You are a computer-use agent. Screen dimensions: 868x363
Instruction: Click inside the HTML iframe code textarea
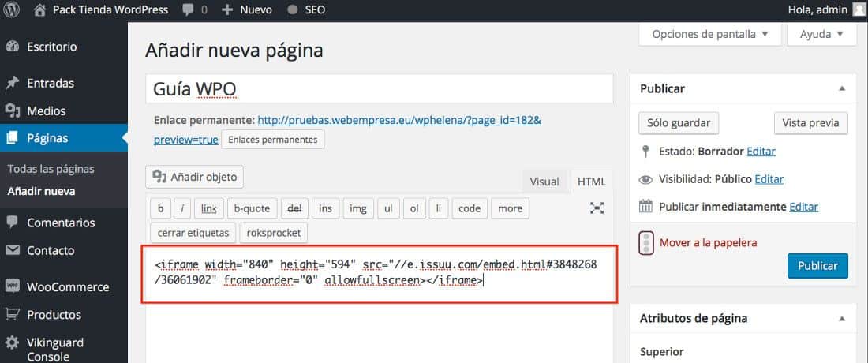tap(380, 274)
